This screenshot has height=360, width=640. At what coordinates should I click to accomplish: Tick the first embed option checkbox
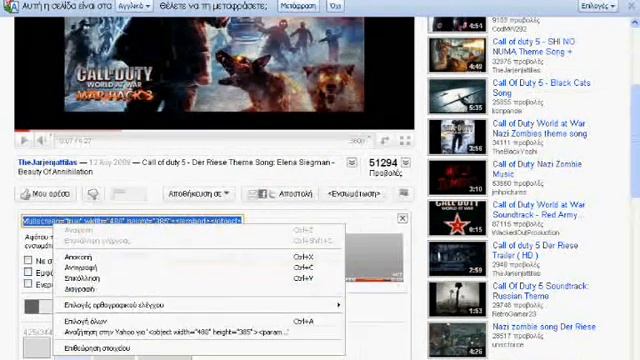(x=28, y=260)
